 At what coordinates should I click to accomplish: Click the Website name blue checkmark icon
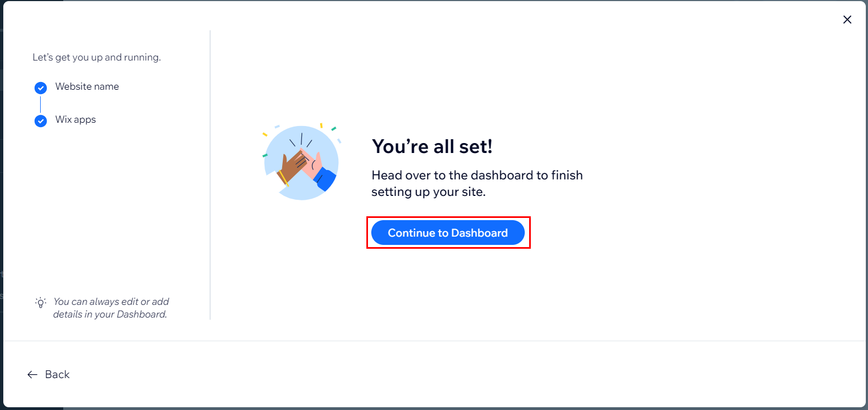tap(41, 88)
